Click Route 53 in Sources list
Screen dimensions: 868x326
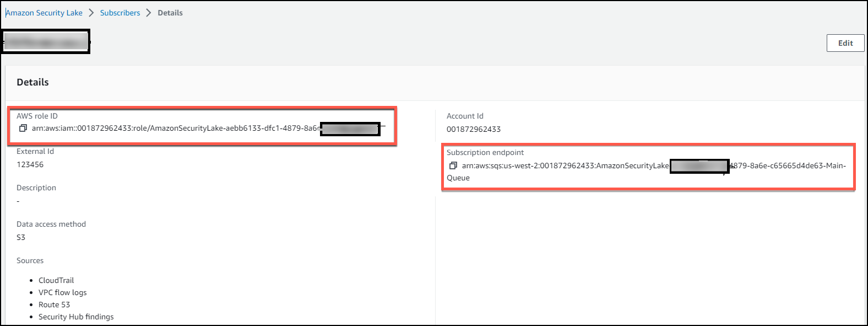54,304
